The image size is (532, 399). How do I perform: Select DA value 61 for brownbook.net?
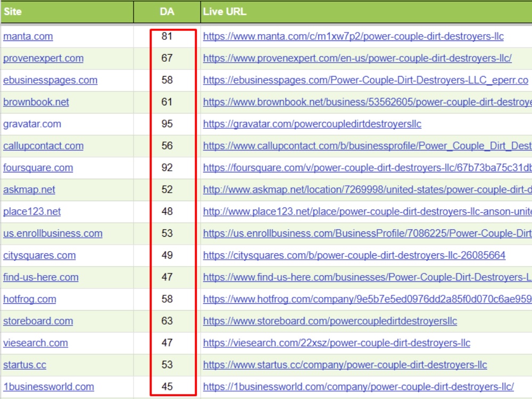click(167, 102)
